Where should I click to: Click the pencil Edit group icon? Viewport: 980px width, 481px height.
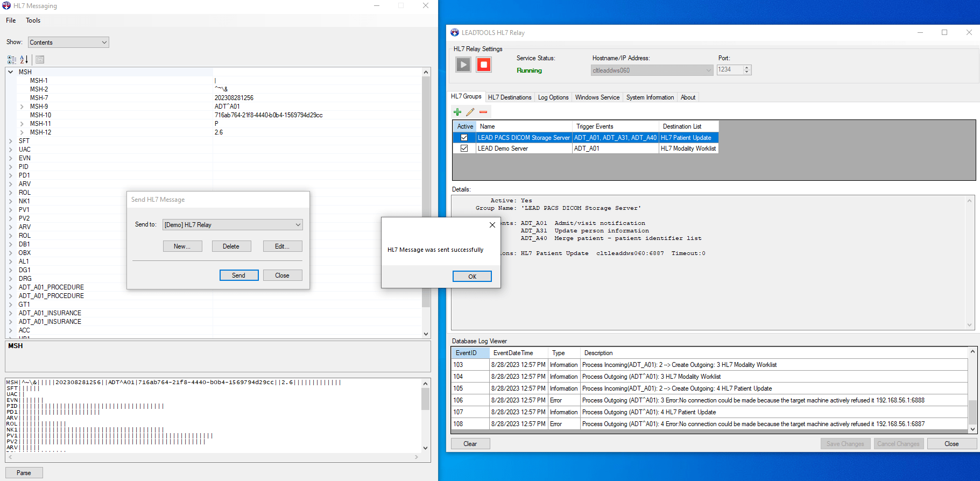coord(470,112)
